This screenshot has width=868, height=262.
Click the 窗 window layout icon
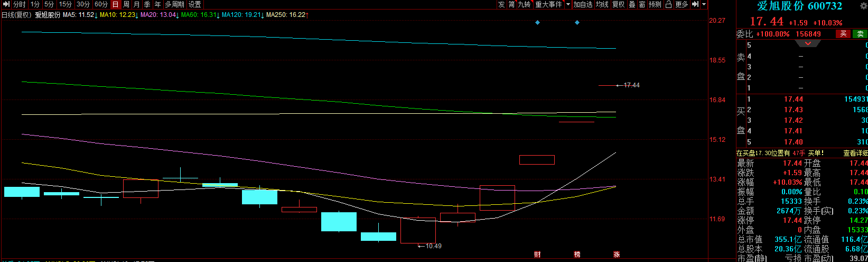coord(642,4)
